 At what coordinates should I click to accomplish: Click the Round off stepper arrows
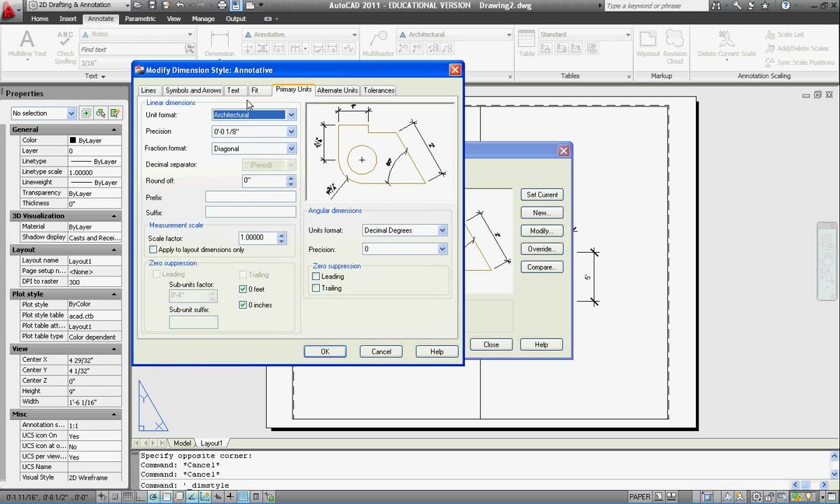291,181
